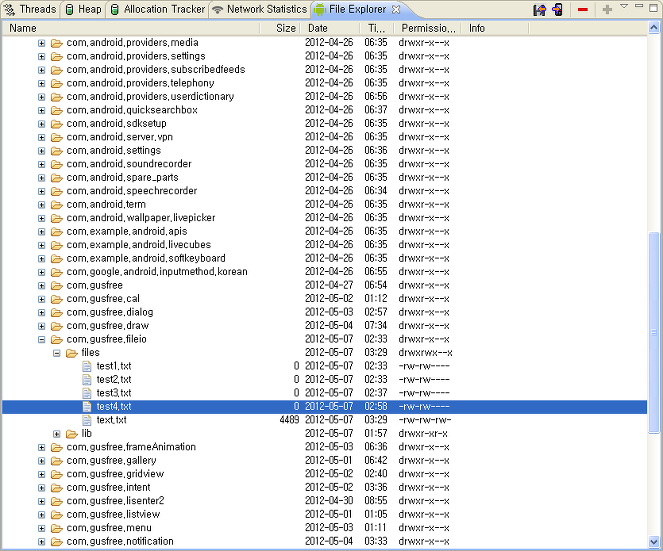Click the File Explorer tab close X
663x551 pixels.
(x=396, y=9)
